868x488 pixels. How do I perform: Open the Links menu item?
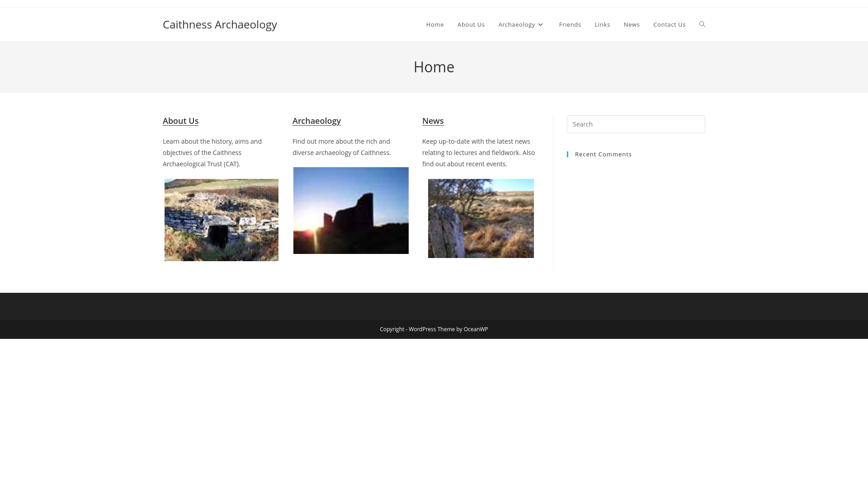602,24
